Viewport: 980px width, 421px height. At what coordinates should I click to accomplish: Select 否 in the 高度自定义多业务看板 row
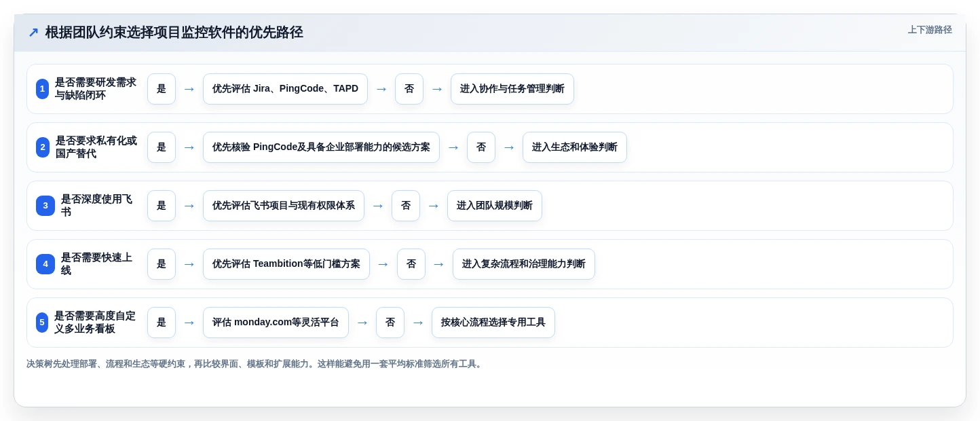[x=390, y=323]
